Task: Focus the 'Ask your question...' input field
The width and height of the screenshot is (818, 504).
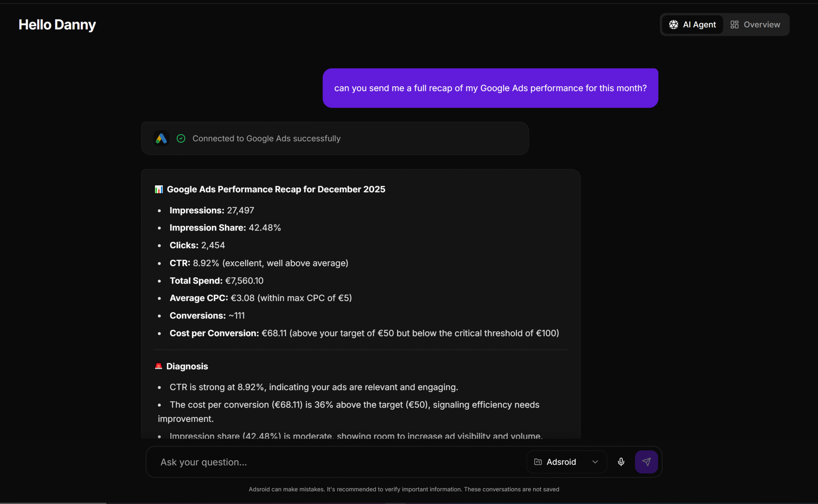Action: [334, 462]
